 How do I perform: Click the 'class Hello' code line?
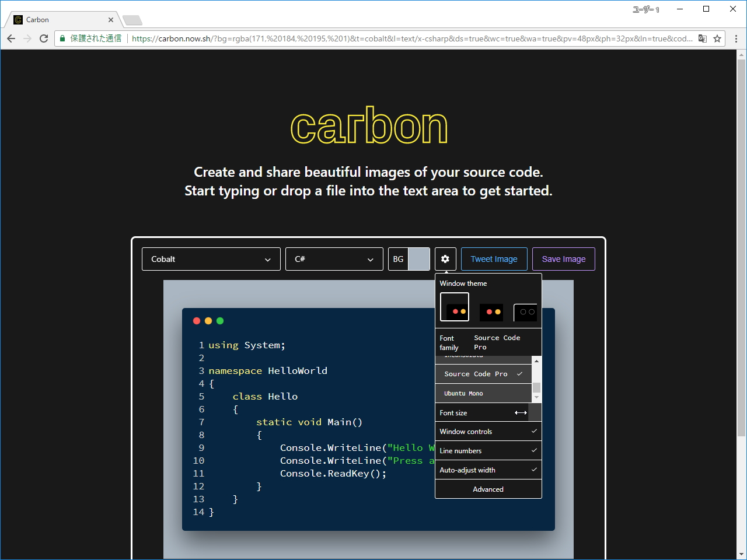265,397
